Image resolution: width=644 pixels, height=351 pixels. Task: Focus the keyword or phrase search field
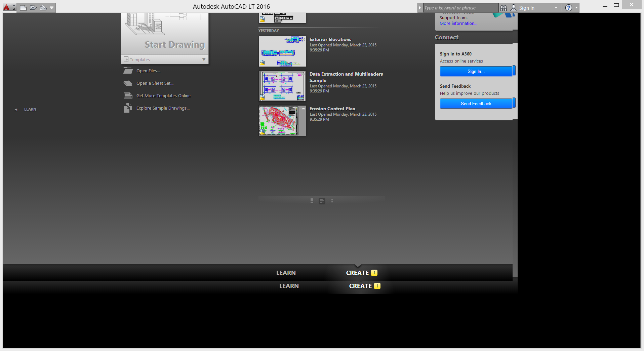tap(460, 8)
